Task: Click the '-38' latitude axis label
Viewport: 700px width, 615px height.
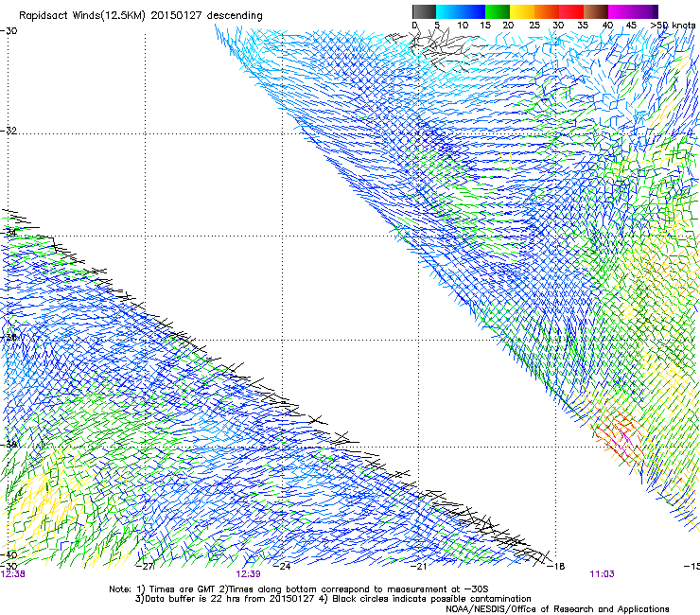Action: pos(9,445)
